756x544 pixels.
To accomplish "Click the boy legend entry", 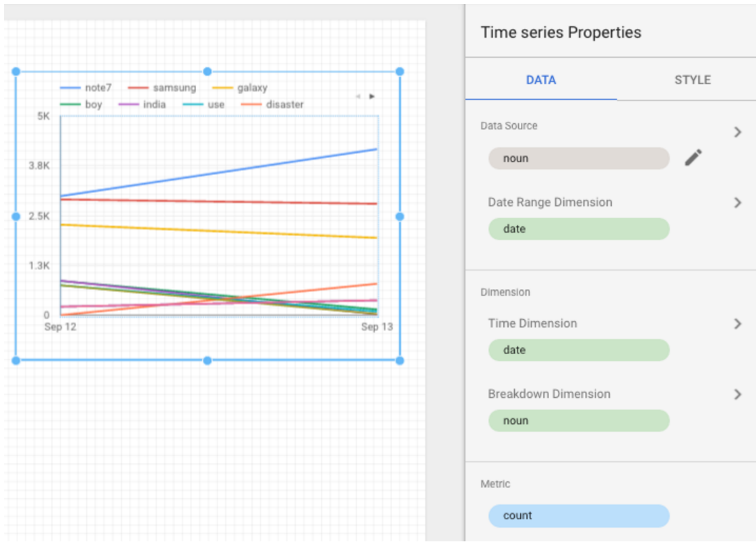I will (81, 104).
